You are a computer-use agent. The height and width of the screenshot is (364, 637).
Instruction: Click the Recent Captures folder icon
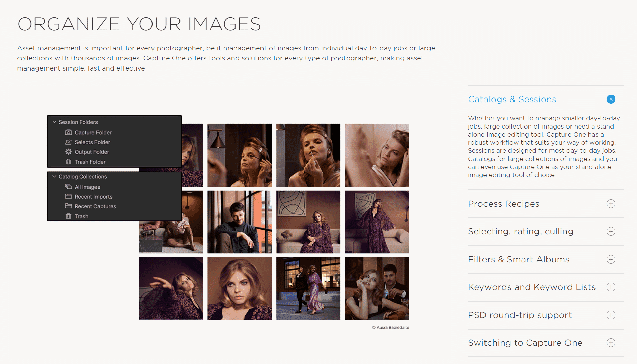tap(68, 206)
